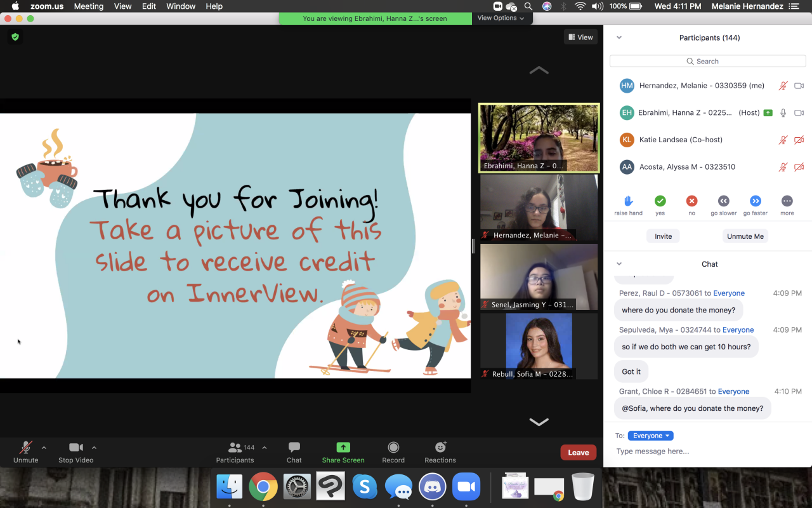Select the 'go slower' feedback icon
812x508 pixels.
tap(723, 201)
